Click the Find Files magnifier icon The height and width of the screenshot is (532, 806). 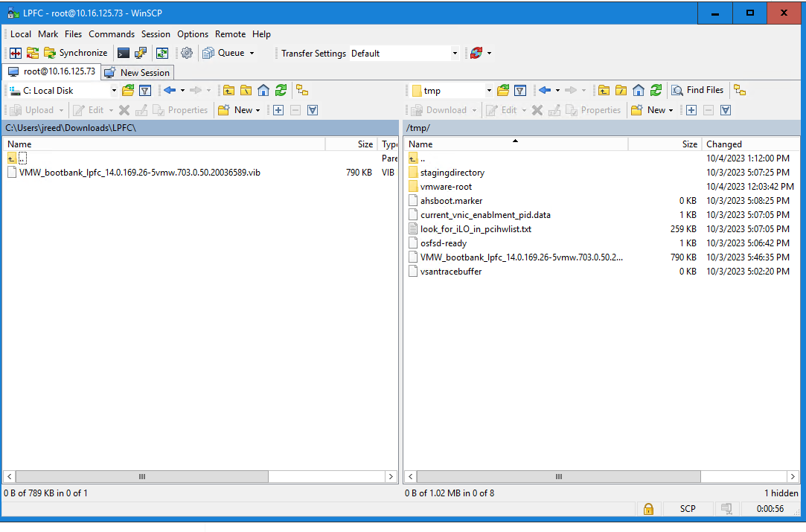[x=676, y=90]
